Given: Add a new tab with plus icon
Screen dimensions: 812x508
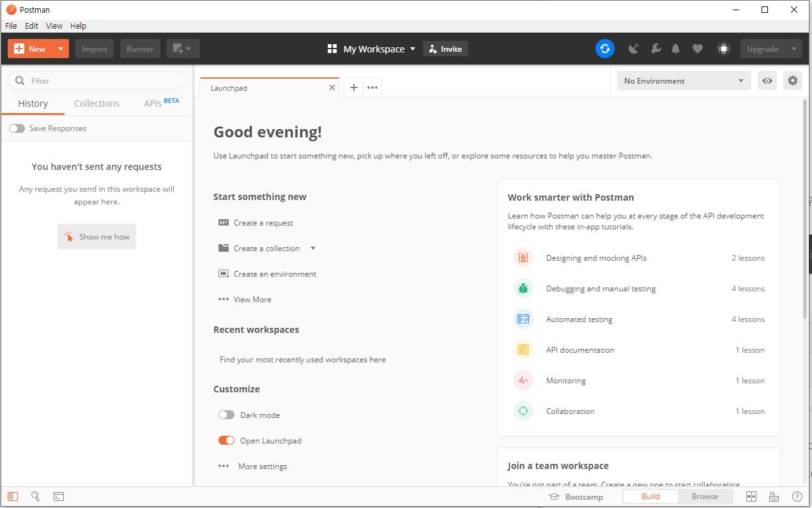Looking at the screenshot, I should (x=353, y=88).
